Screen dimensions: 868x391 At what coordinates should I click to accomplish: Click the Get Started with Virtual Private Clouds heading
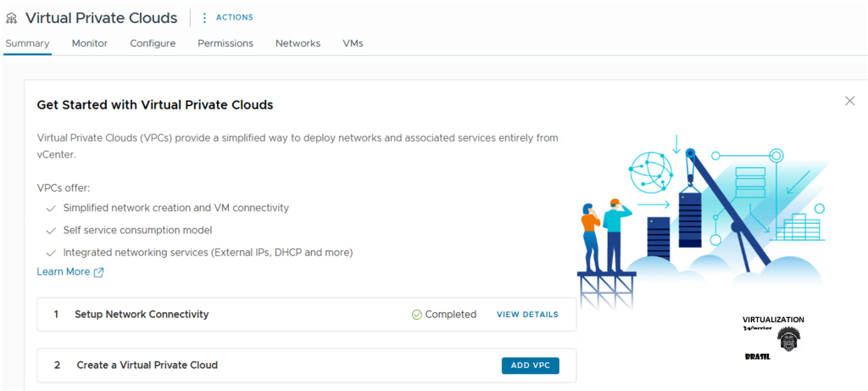pyautogui.click(x=154, y=105)
